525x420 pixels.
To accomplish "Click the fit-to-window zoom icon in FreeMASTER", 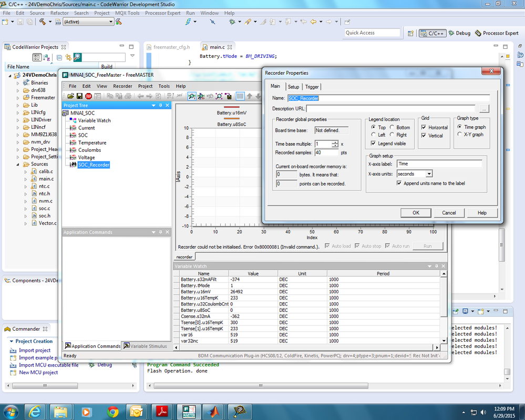I will [219, 96].
